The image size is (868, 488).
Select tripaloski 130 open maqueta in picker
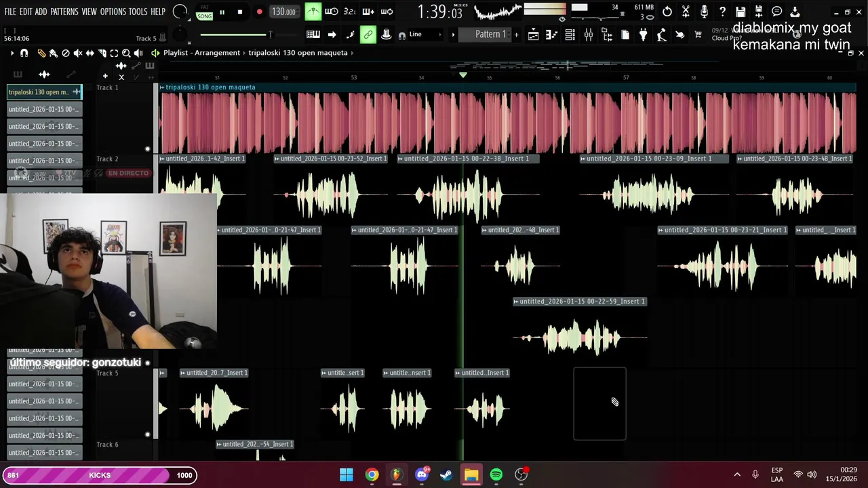click(45, 92)
